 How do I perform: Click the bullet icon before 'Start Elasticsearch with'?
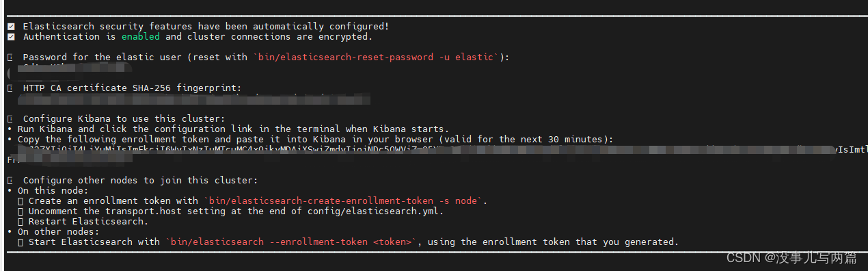coord(21,242)
